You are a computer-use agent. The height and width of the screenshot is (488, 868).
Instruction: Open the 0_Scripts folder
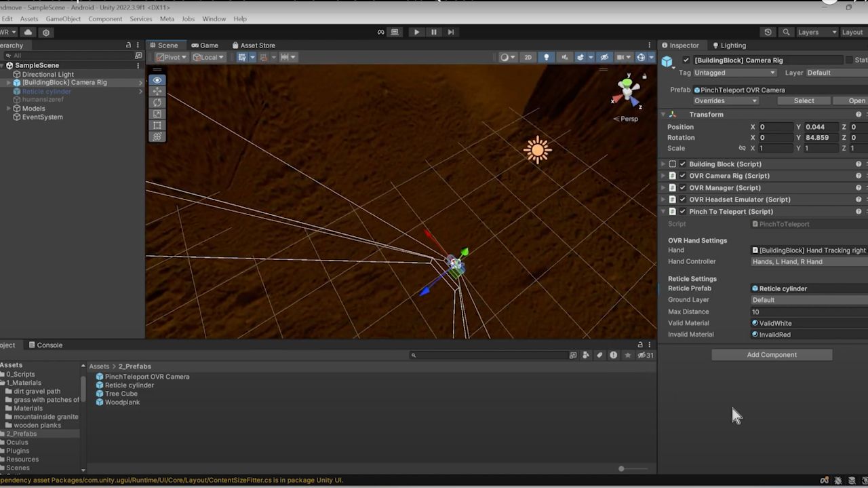pos(20,375)
